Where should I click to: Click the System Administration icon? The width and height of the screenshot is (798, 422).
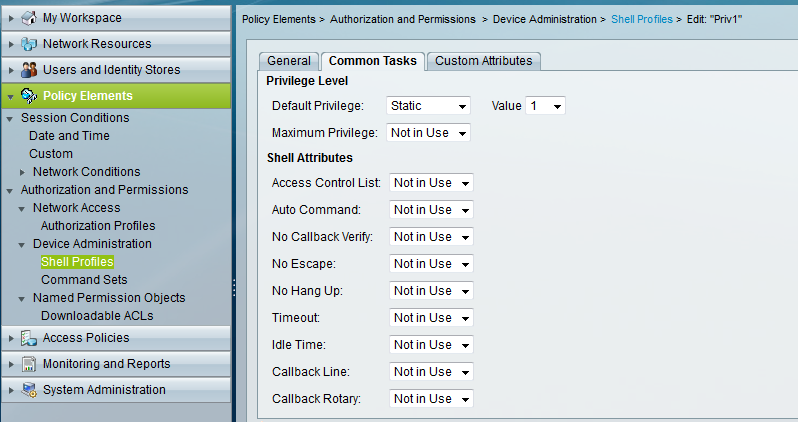click(x=29, y=390)
